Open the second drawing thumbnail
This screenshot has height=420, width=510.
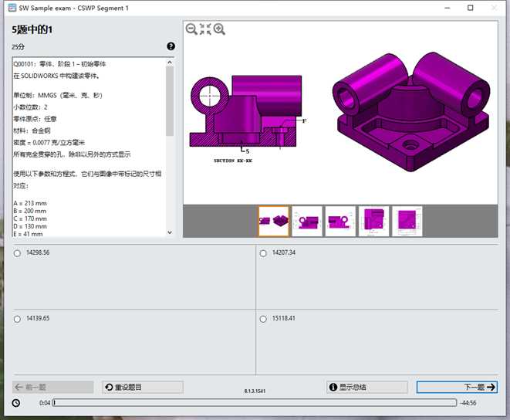[x=307, y=221]
